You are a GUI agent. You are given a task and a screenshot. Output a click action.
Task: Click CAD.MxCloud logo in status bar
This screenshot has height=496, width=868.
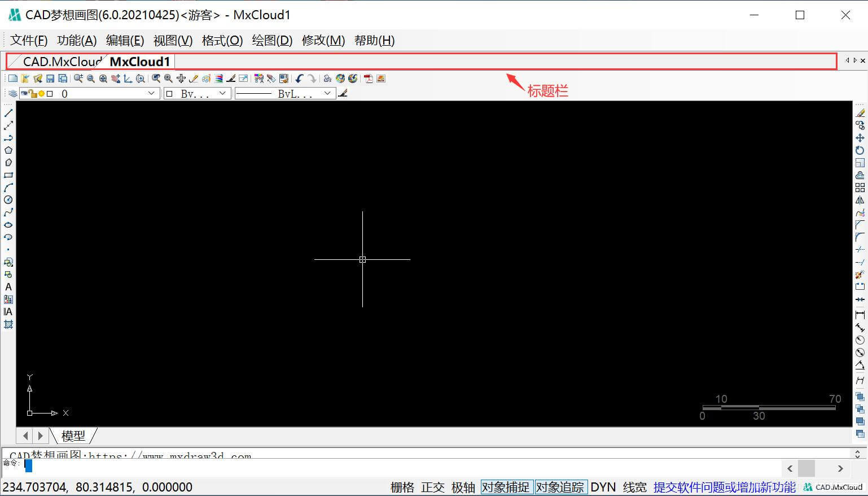coord(833,487)
